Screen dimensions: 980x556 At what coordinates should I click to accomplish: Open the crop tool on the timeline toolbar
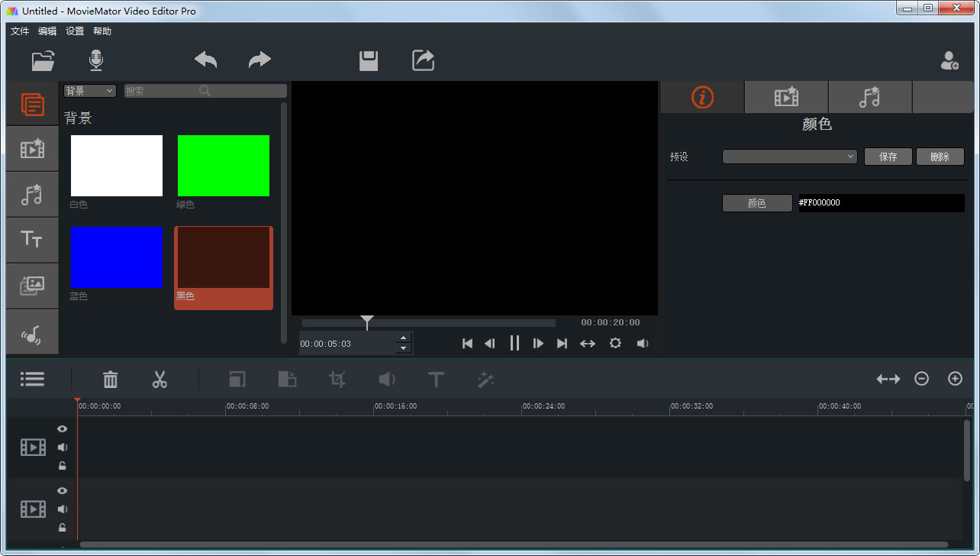pyautogui.click(x=337, y=379)
